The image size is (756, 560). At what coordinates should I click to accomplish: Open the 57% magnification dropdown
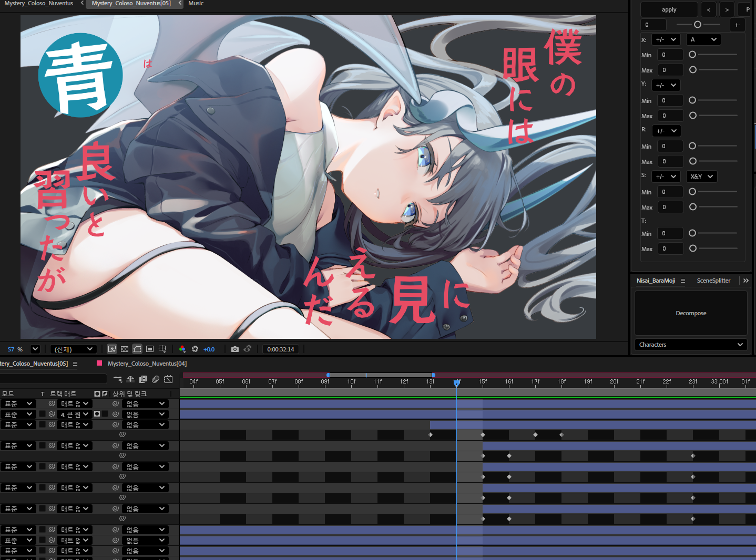[x=35, y=349]
